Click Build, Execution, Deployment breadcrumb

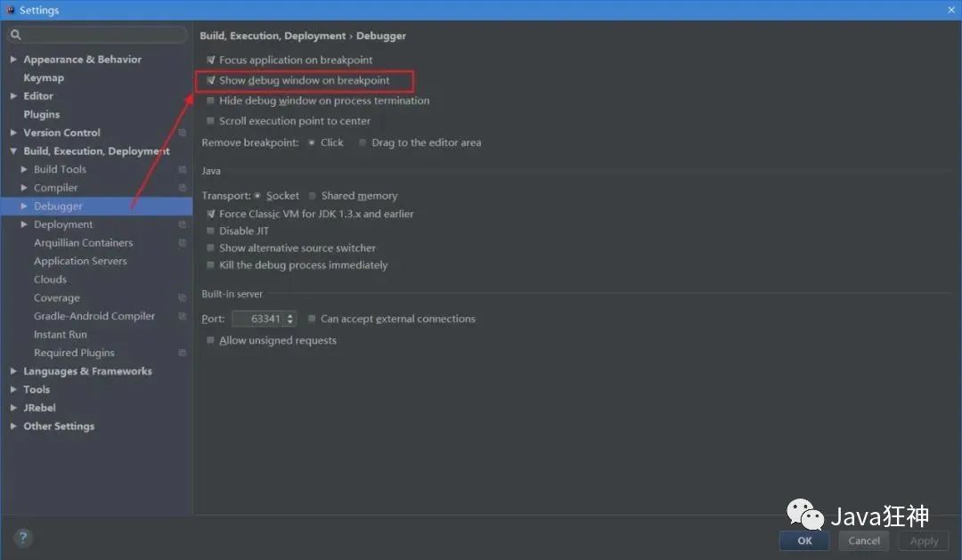coord(273,36)
